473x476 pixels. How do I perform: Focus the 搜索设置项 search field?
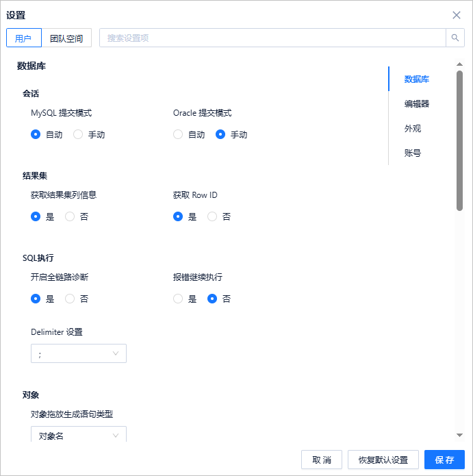click(x=272, y=38)
